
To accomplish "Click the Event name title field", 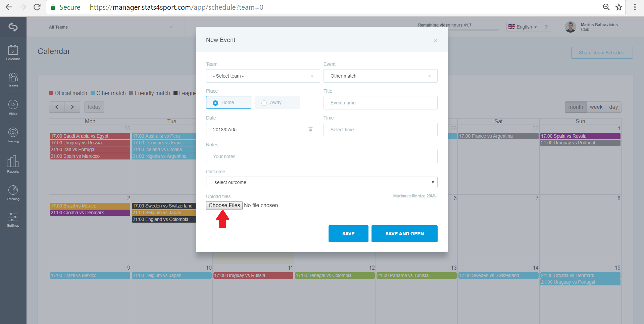I will click(x=380, y=103).
